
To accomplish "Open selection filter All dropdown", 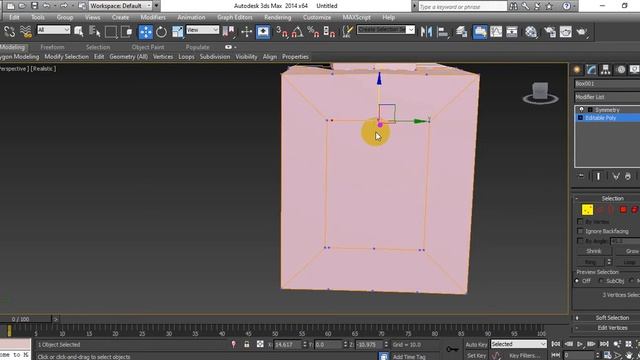I will 53,30.
